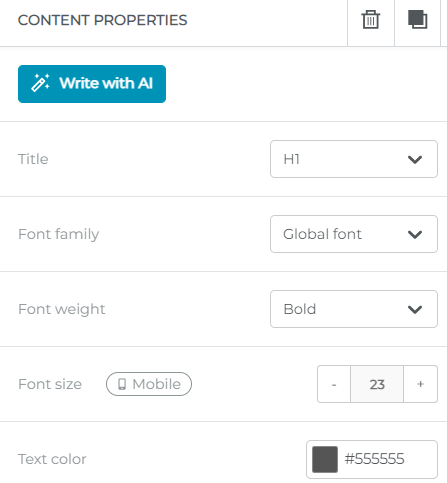Click the chevron arrow in Title dropdown
The width and height of the screenshot is (447, 483).
(415, 159)
